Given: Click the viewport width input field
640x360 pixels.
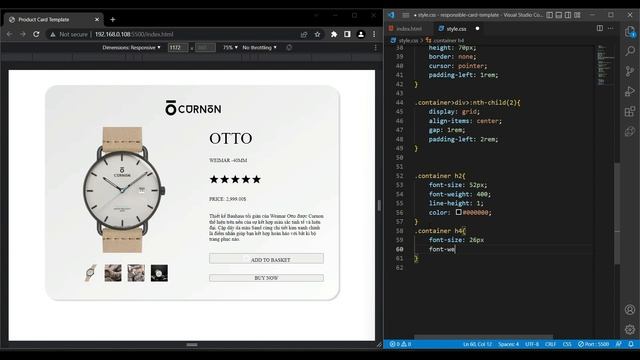Looking at the screenshot, I should click(178, 47).
